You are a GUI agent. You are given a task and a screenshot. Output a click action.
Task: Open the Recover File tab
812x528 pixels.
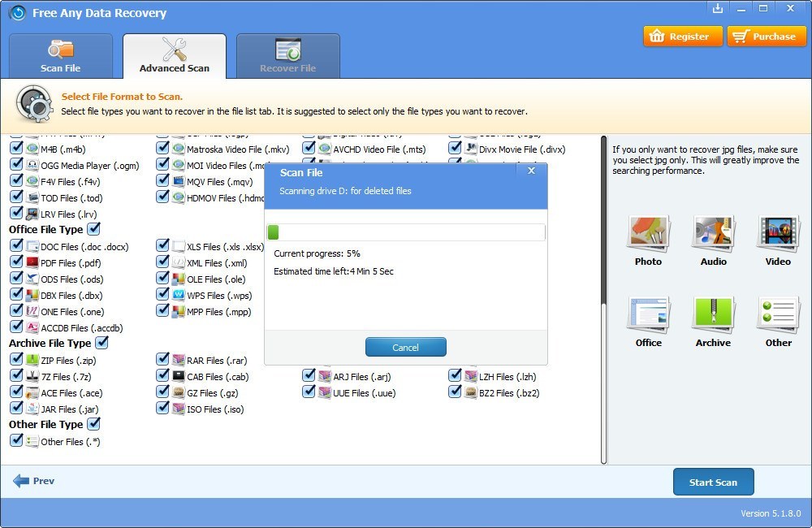click(x=288, y=55)
